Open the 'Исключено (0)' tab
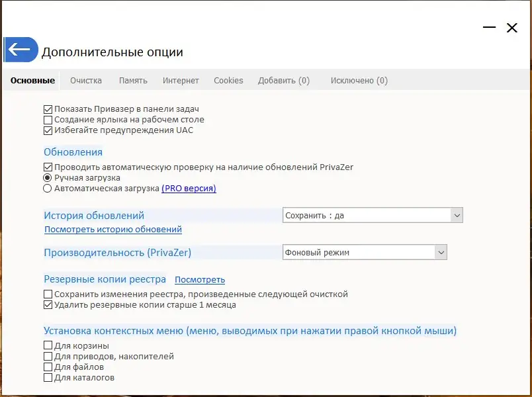This screenshot has width=532, height=397. tap(359, 81)
